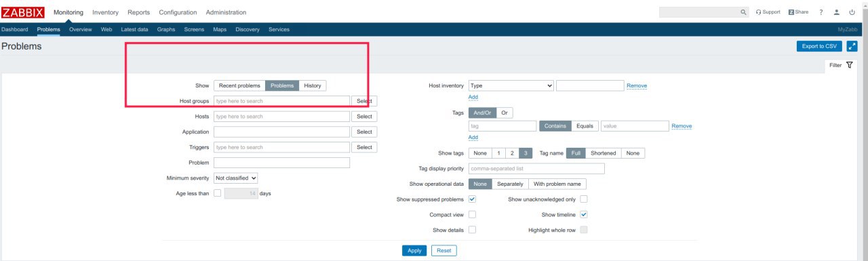Image resolution: width=868 pixels, height=261 pixels.
Task: Go to Dashboard submenu
Action: point(15,29)
